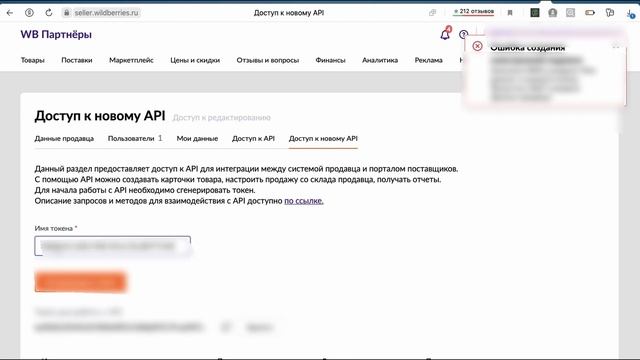
Task: Click the red error icon in the notification
Action: (477, 46)
